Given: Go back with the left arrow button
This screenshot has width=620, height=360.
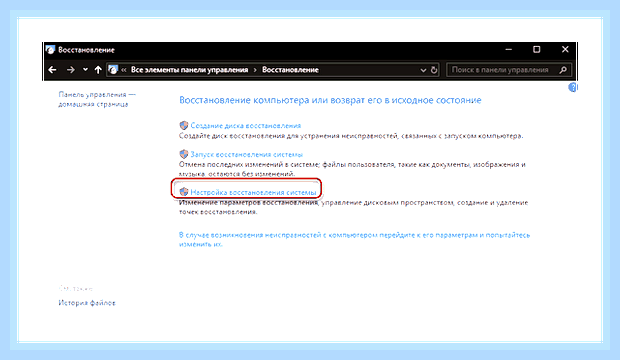Looking at the screenshot, I should pyautogui.click(x=52, y=70).
